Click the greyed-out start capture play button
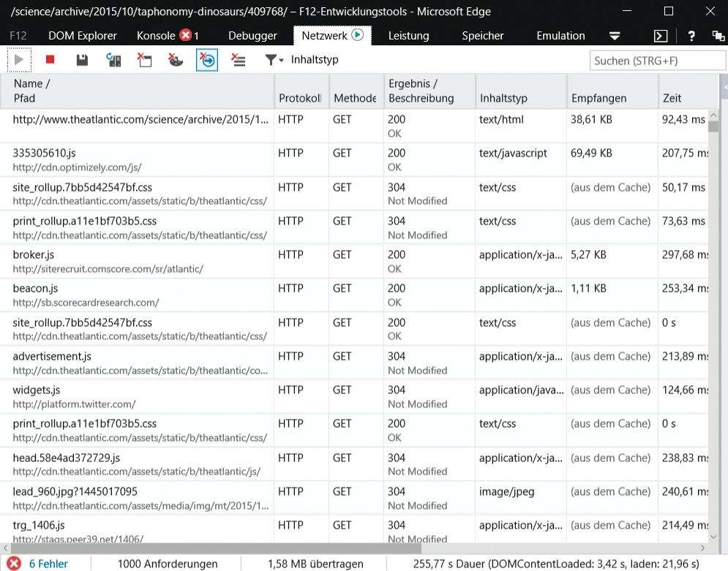 (x=20, y=60)
